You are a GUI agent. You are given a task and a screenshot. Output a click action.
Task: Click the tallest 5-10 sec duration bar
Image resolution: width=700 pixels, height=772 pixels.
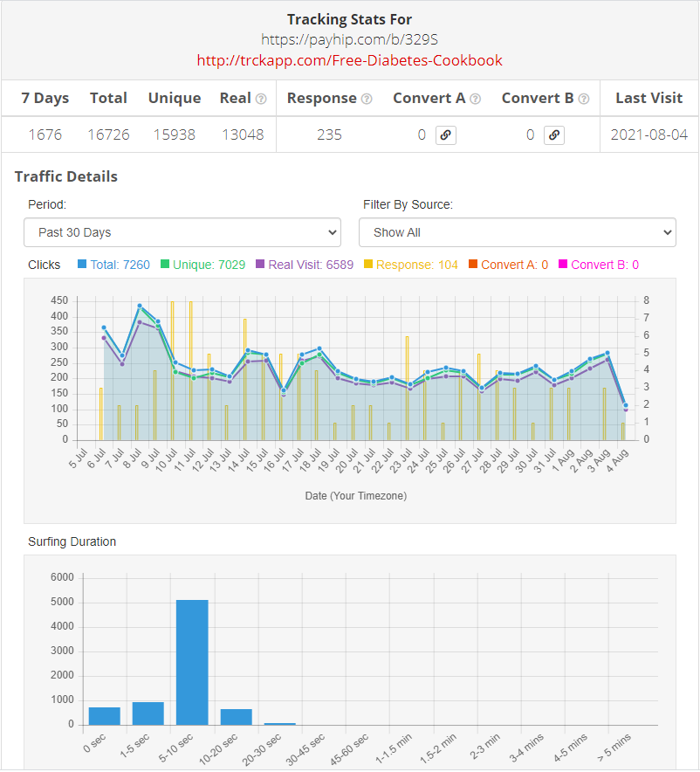pyautogui.click(x=192, y=660)
